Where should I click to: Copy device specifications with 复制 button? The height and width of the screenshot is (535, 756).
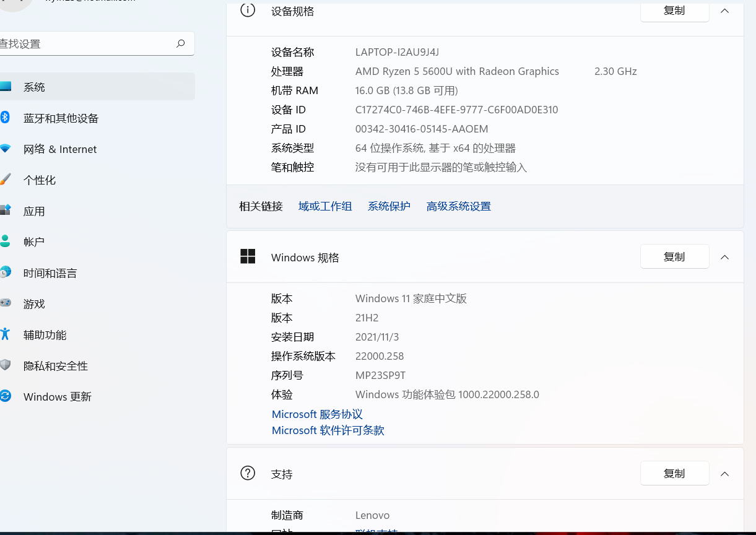[x=674, y=11]
